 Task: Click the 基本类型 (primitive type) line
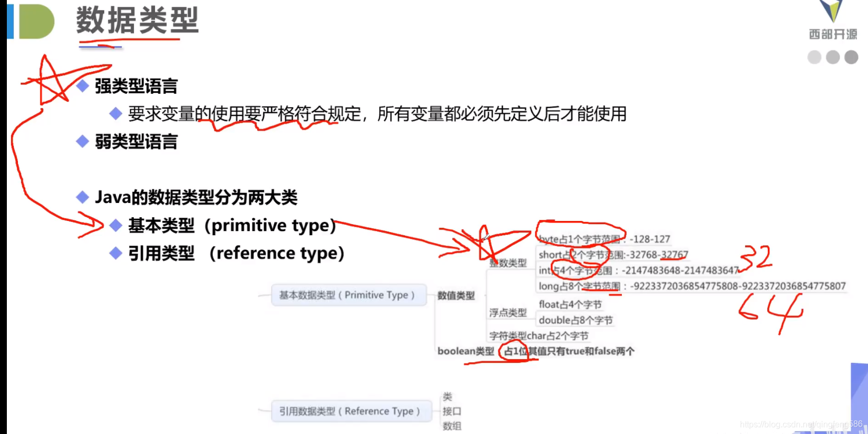point(232,225)
